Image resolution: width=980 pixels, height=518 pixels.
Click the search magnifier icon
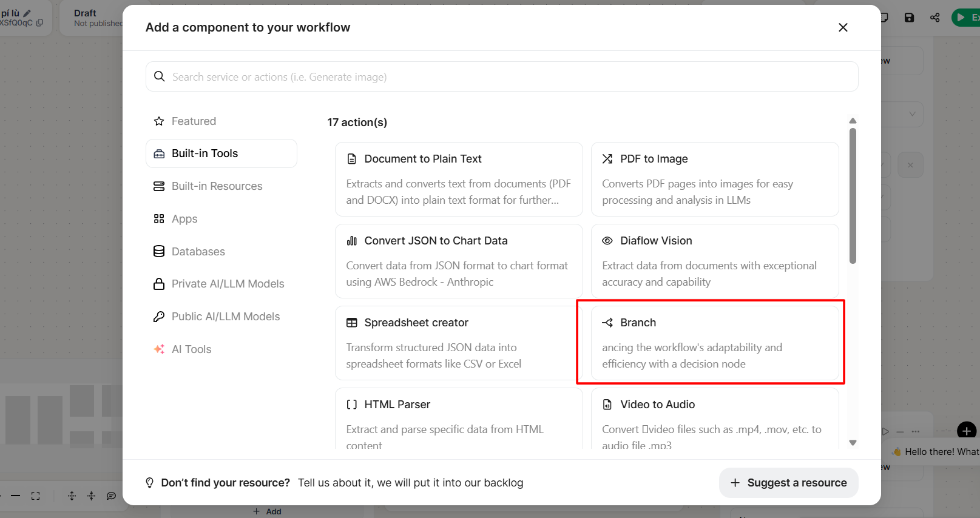[x=160, y=76]
